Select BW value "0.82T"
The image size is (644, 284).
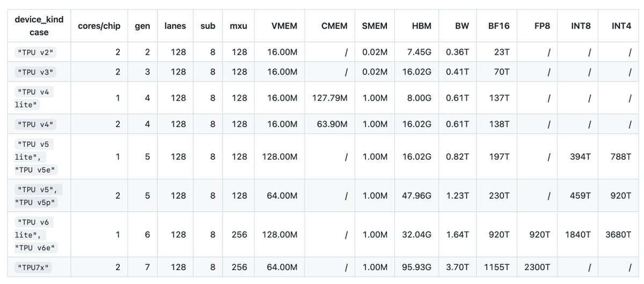[457, 156]
